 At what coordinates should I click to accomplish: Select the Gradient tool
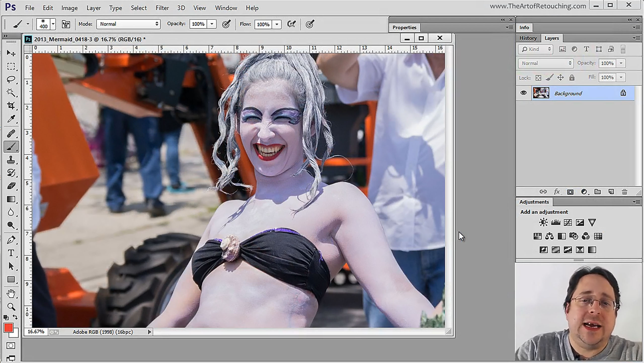[11, 199]
